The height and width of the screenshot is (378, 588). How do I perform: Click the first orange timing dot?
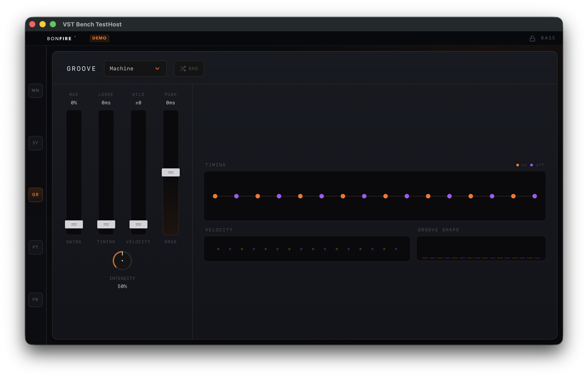215,196
